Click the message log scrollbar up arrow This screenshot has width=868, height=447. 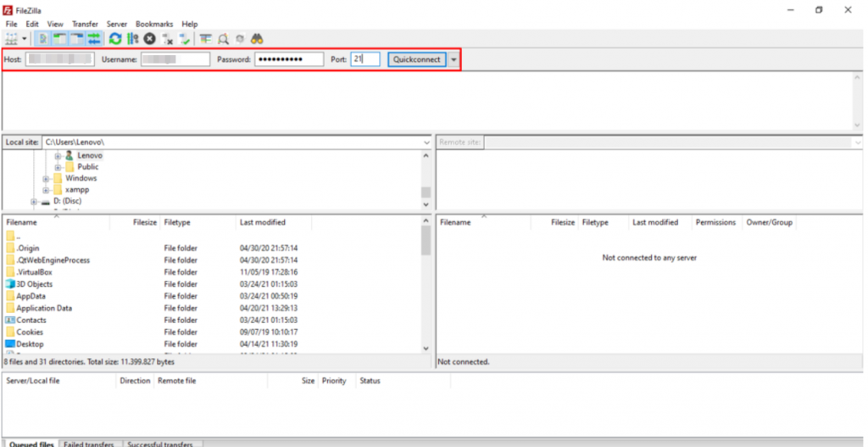(x=858, y=78)
